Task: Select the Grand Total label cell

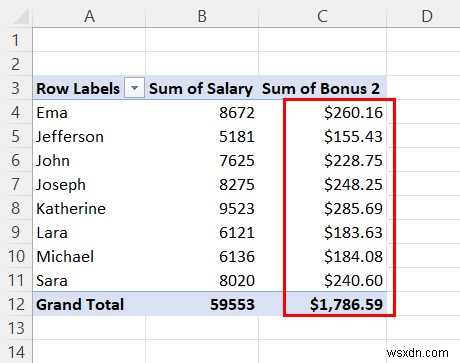Action: click(89, 304)
